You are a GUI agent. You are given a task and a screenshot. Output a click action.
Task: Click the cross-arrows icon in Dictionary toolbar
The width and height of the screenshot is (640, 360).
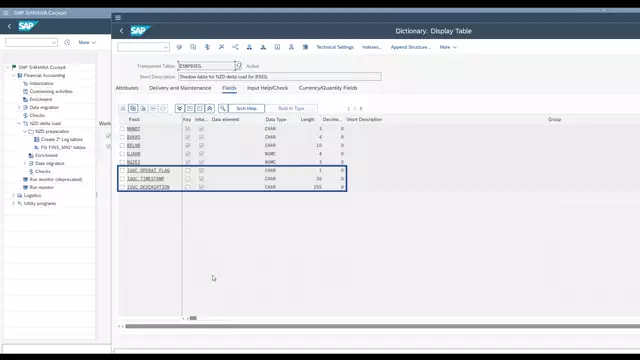coord(221,47)
